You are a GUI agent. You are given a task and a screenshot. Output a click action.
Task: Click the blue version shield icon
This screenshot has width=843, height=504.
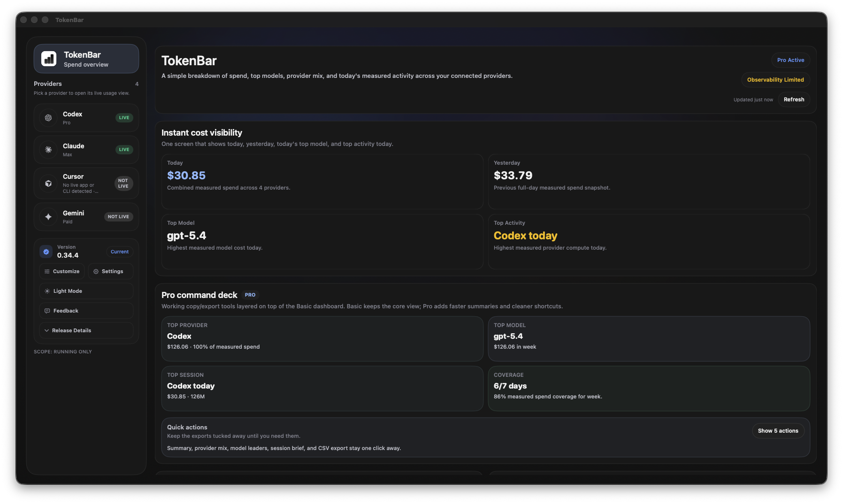(46, 252)
